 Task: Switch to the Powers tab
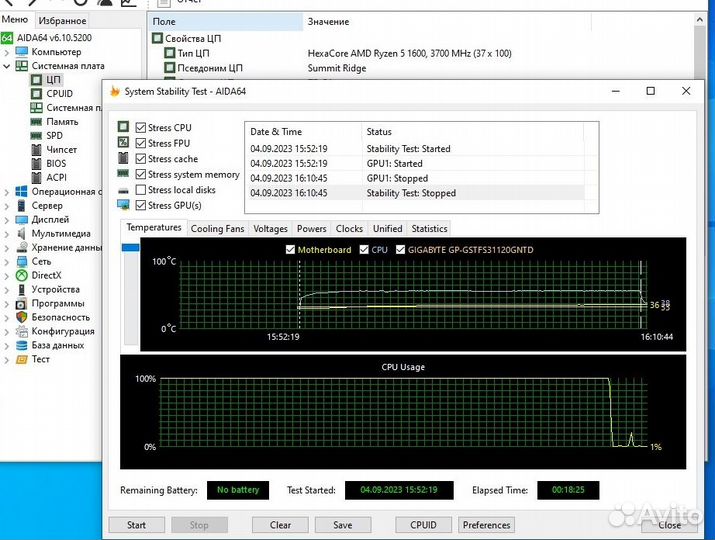point(311,228)
